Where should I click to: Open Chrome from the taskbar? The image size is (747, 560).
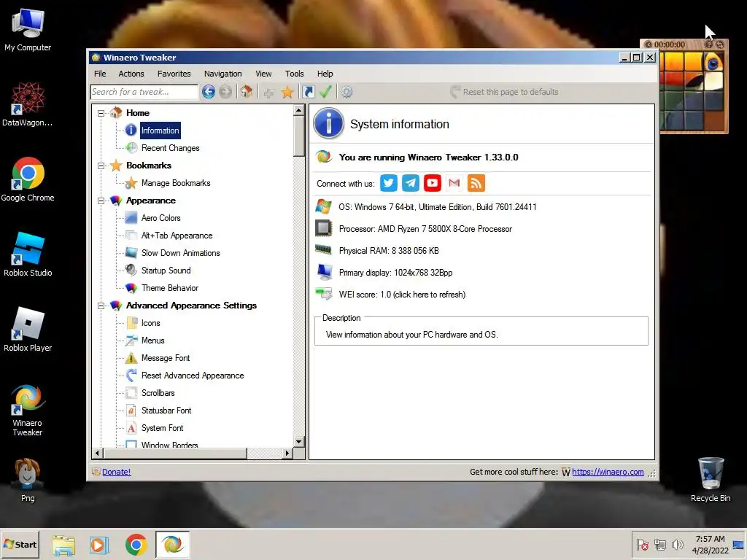pos(136,545)
